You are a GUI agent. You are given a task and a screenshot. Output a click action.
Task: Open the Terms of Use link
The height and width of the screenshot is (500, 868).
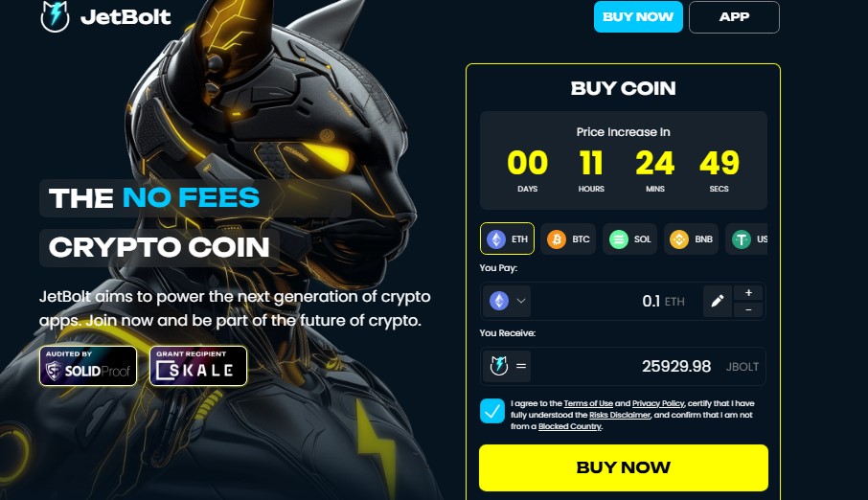(x=588, y=403)
